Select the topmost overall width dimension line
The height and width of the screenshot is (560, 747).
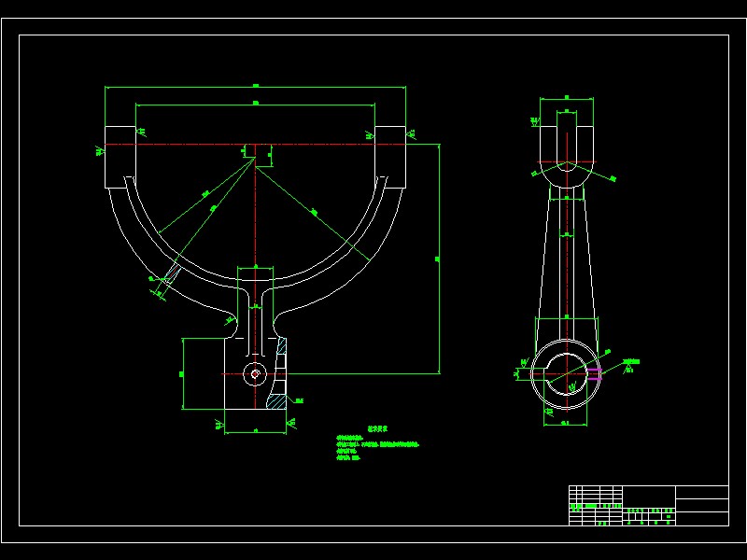(x=255, y=87)
